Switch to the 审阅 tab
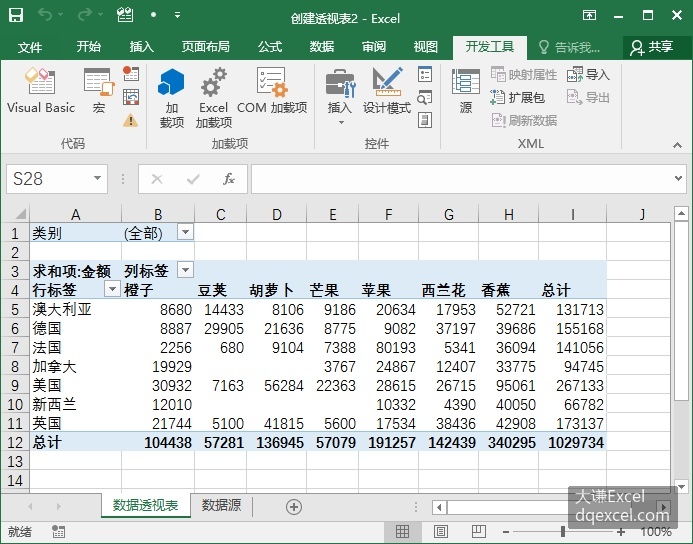This screenshot has width=693, height=544. point(374,47)
